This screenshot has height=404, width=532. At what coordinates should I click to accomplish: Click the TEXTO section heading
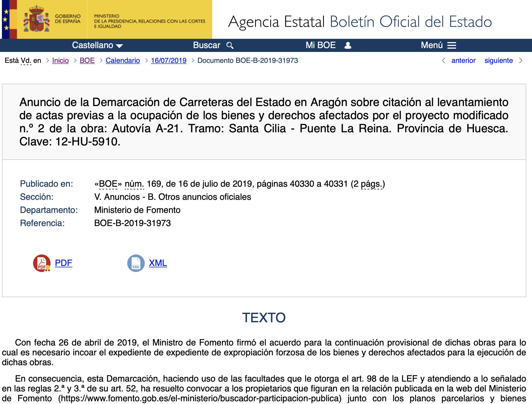point(264,318)
